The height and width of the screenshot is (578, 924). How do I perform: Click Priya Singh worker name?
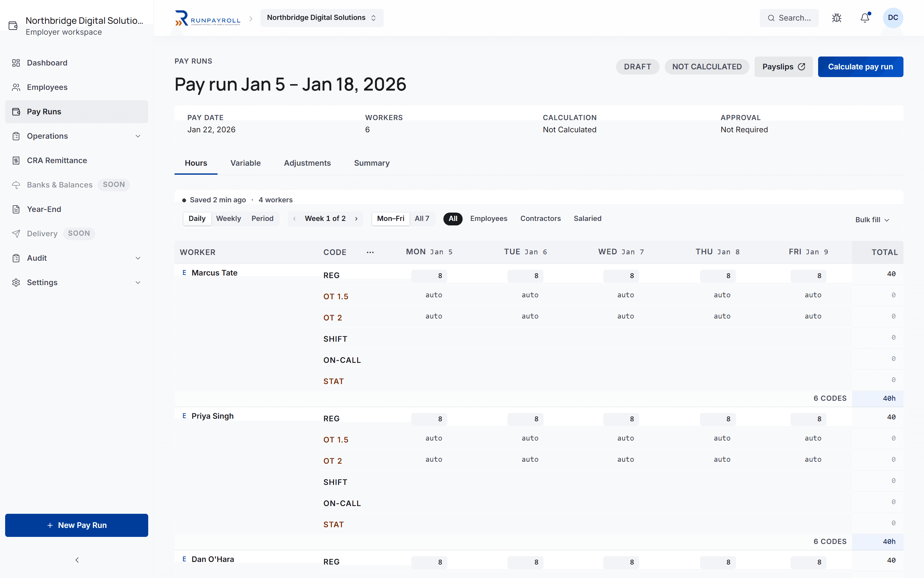212,416
